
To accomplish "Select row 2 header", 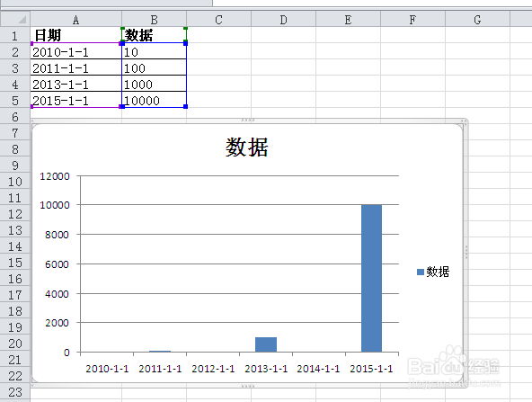I will tap(15, 51).
